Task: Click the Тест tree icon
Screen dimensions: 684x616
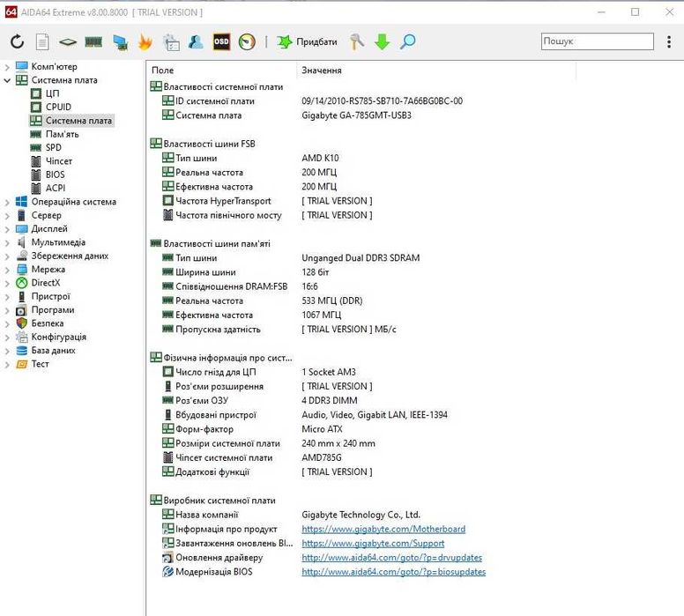Action: (21, 364)
